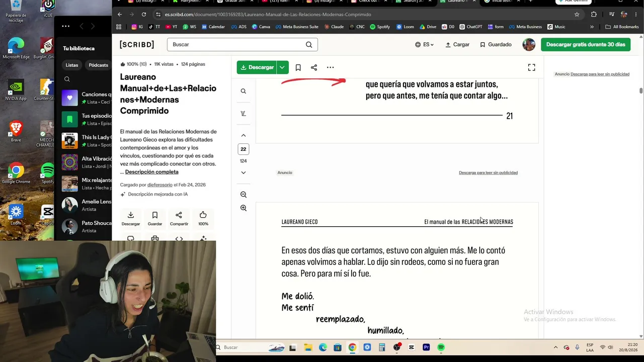Click the Cargar upload button

click(457, 44)
